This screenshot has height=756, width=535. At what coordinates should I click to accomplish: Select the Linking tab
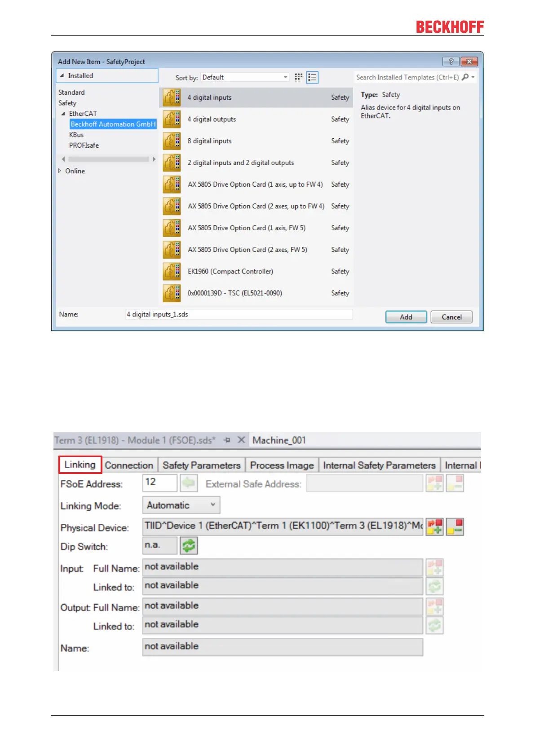pyautogui.click(x=80, y=465)
